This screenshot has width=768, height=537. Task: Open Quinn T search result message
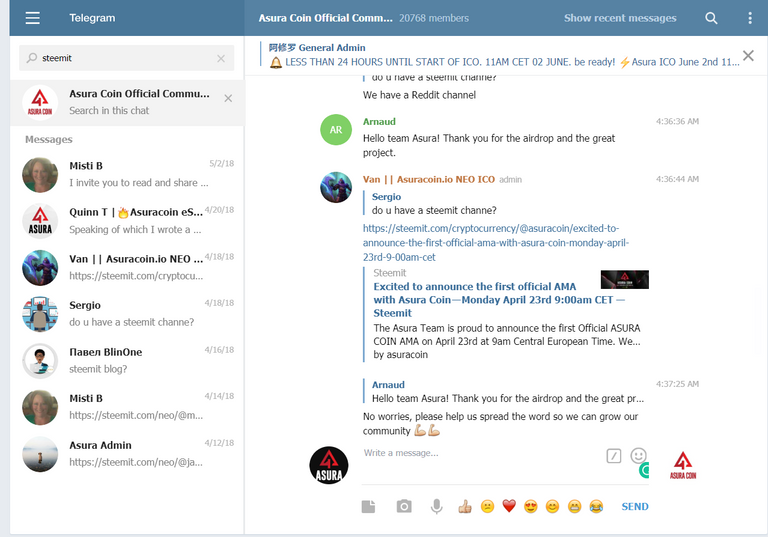127,221
